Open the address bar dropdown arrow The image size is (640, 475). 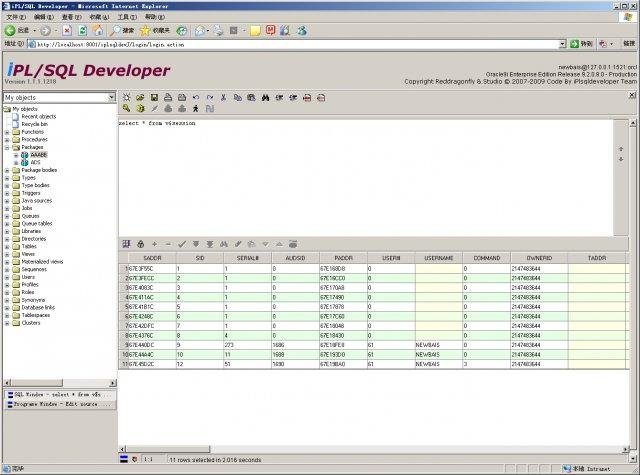pyautogui.click(x=562, y=44)
